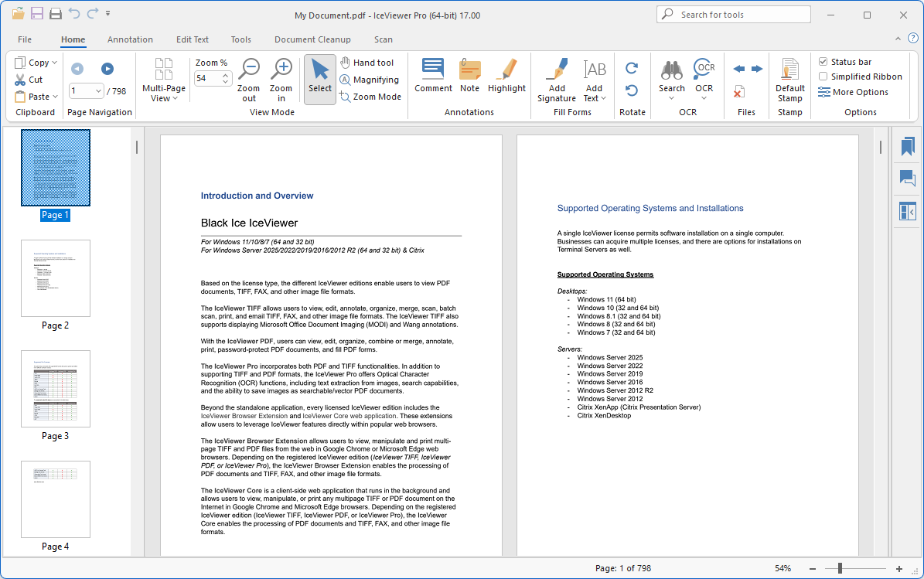
Task: Open the page number combo box
Action: (x=98, y=91)
